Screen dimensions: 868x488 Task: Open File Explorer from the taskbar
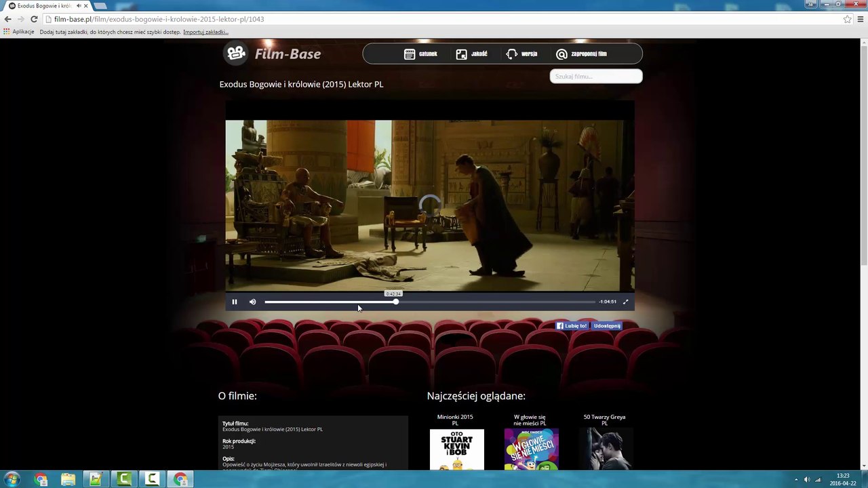[68, 480]
